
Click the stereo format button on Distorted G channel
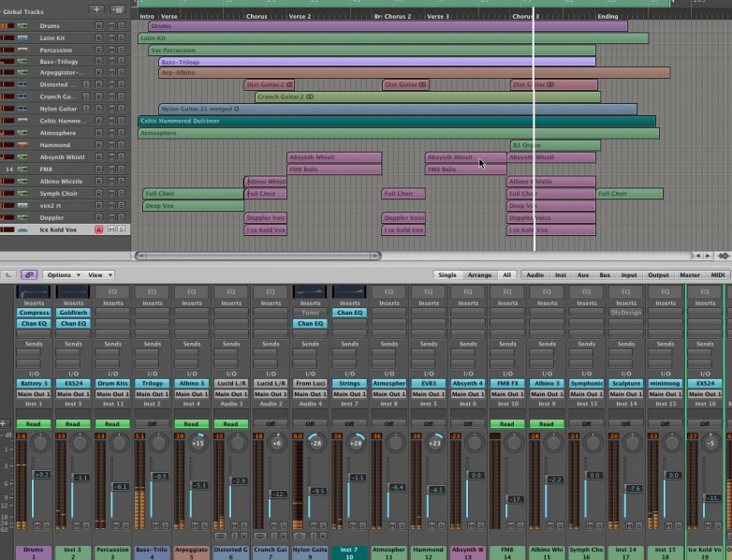tap(221, 537)
